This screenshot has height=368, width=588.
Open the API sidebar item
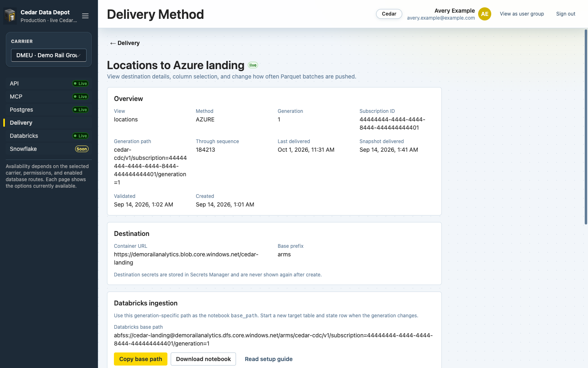pos(49,83)
